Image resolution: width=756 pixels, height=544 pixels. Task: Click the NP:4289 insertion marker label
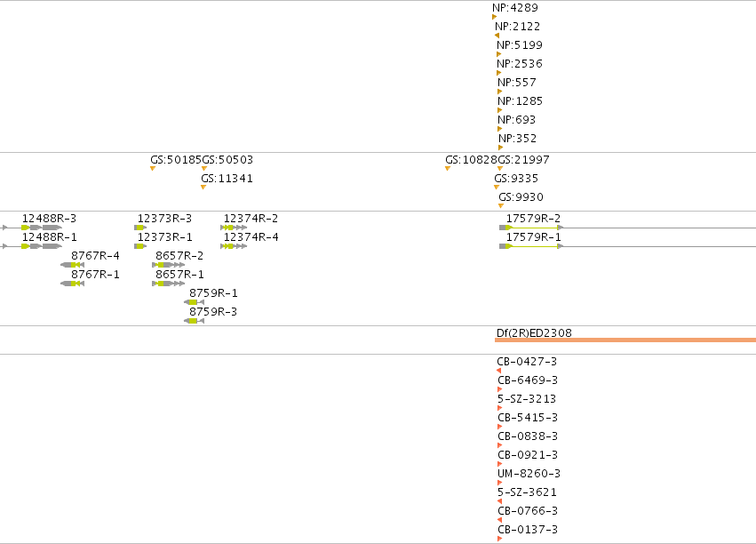point(515,8)
